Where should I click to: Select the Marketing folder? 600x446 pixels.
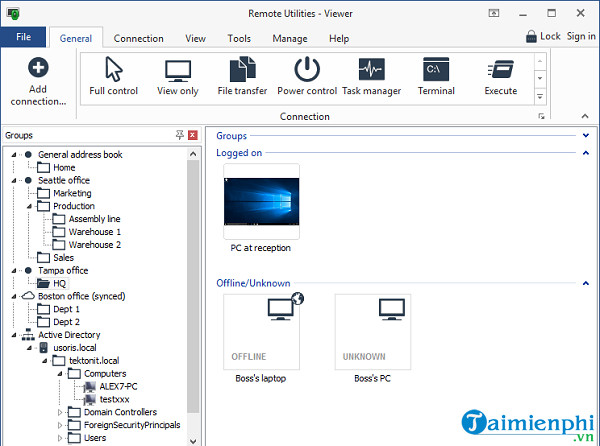pyautogui.click(x=64, y=193)
